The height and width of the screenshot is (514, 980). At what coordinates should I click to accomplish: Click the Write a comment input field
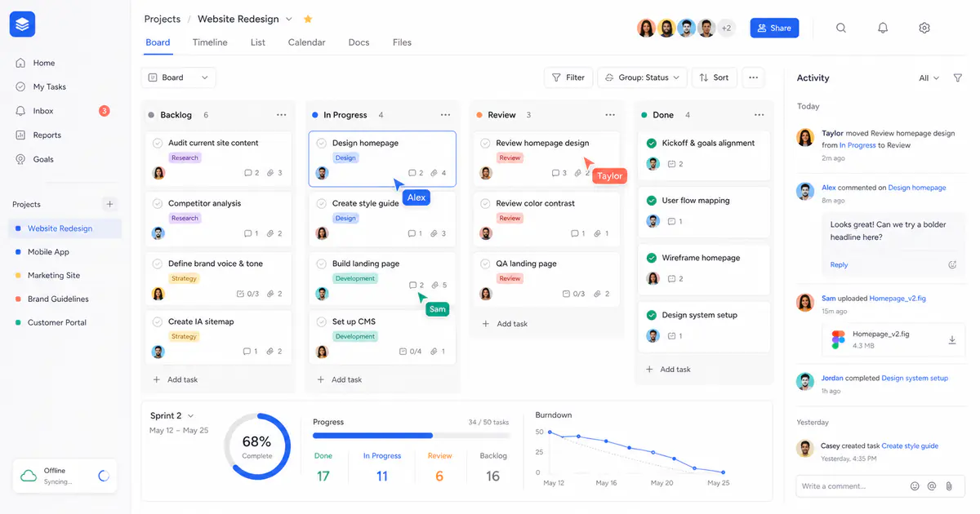tap(850, 486)
